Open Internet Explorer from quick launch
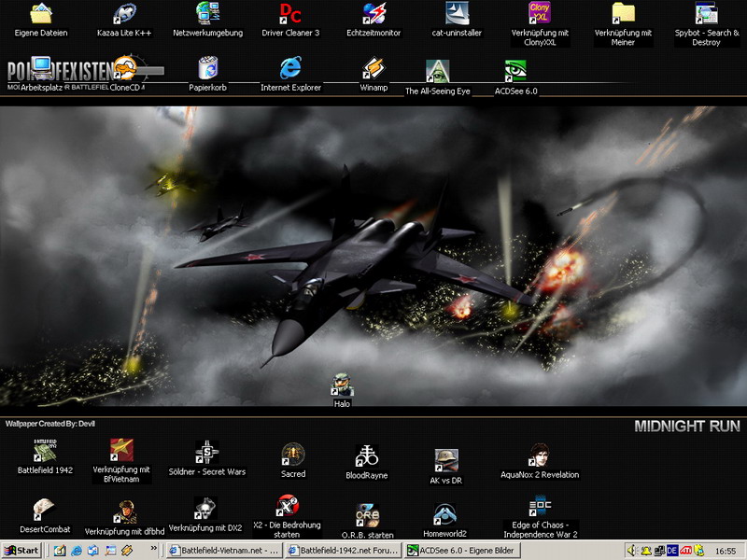This screenshot has height=560, width=747. 77,551
